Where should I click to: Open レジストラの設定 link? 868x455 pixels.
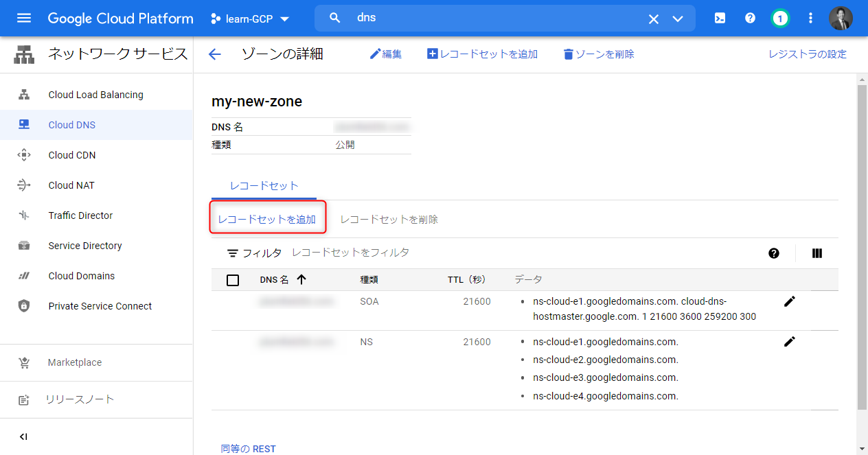[808, 54]
